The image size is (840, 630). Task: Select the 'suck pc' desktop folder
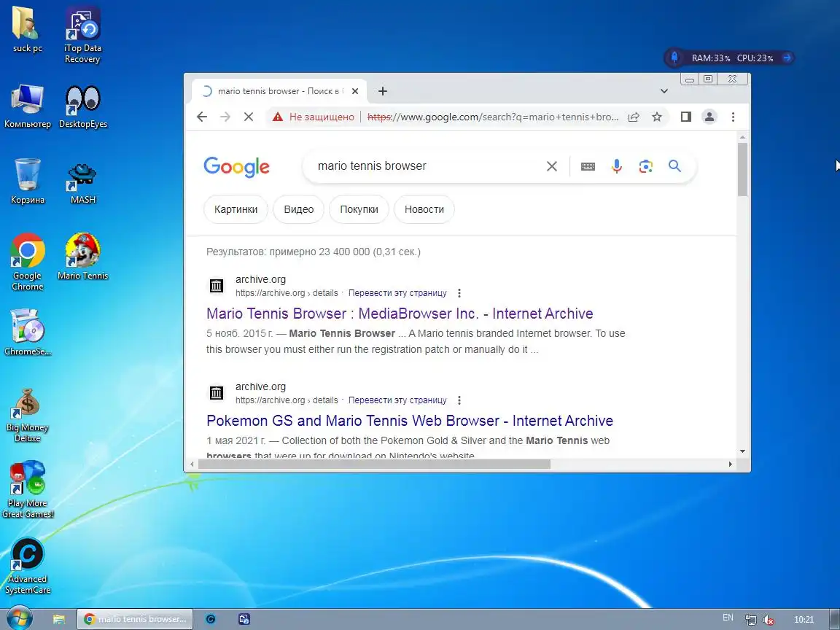point(27,30)
